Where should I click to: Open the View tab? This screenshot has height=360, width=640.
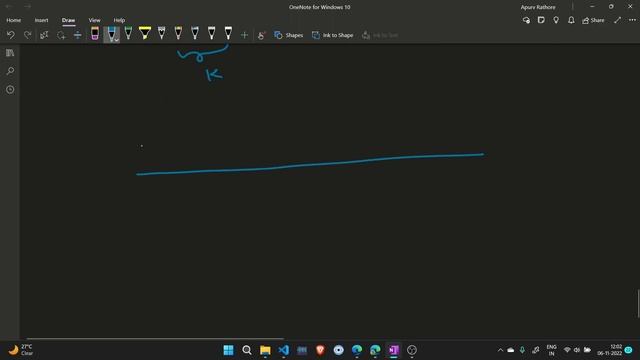pos(94,20)
